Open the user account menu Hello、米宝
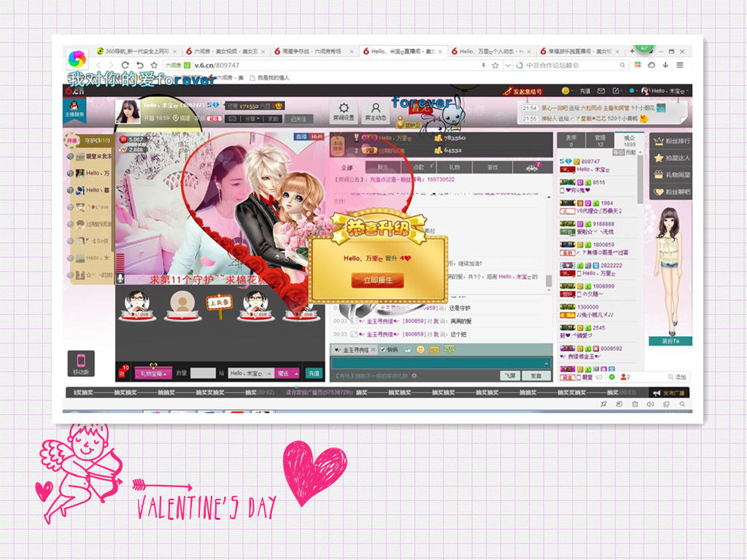This screenshot has width=747, height=560. (x=665, y=91)
